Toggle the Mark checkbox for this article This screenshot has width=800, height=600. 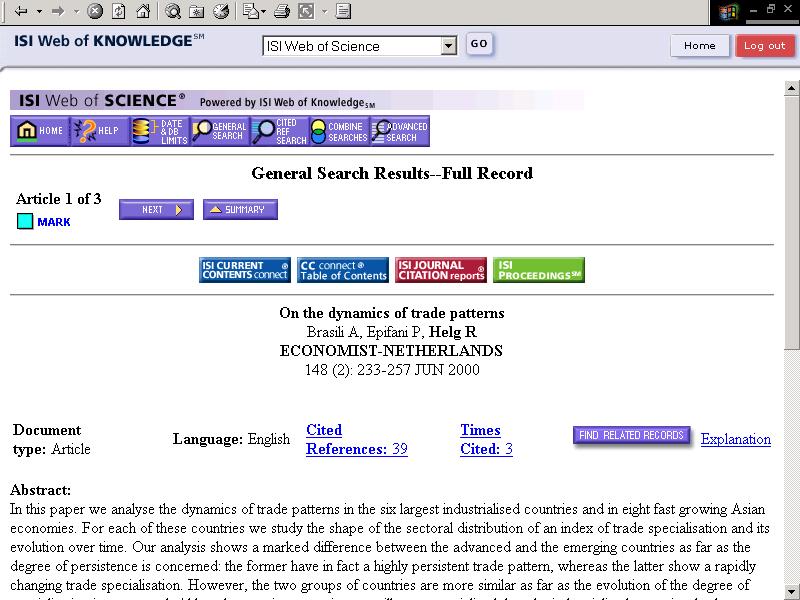(x=25, y=222)
